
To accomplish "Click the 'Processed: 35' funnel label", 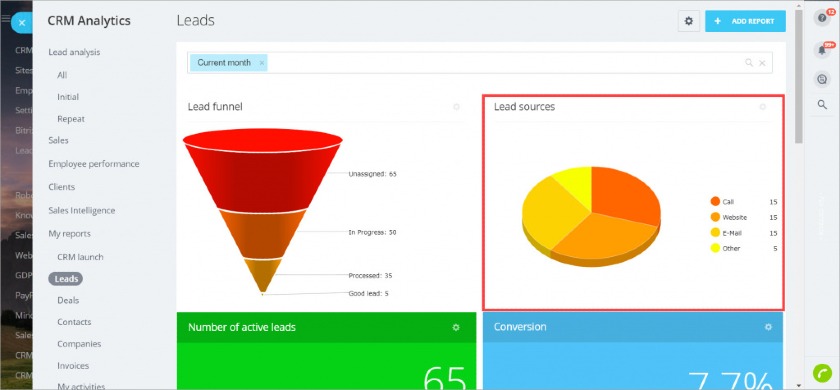I will point(370,275).
